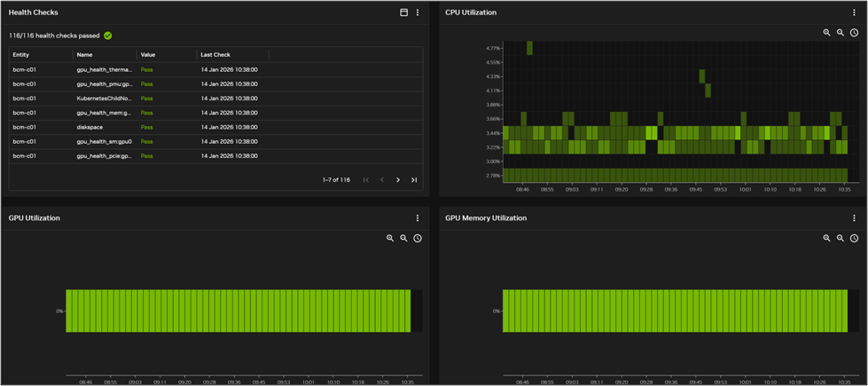This screenshot has height=386, width=868.
Task: Open GPU Utilization three-dot options menu
Action: point(418,218)
